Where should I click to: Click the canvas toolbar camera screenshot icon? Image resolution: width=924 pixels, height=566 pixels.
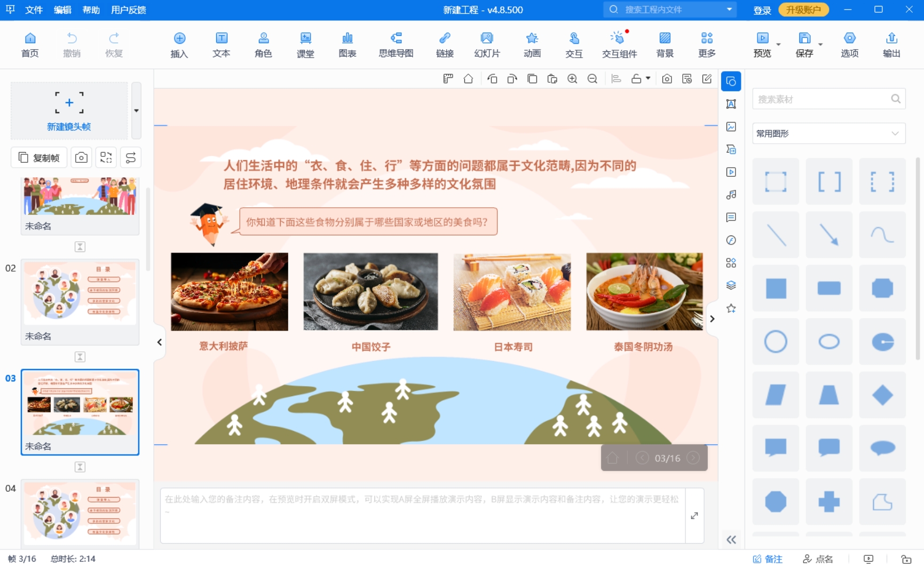coord(667,79)
